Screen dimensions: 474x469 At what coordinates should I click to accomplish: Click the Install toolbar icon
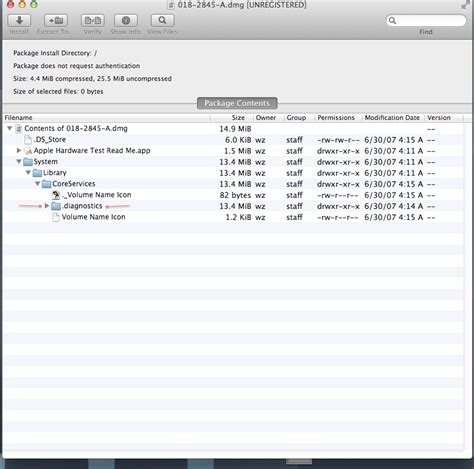point(19,21)
